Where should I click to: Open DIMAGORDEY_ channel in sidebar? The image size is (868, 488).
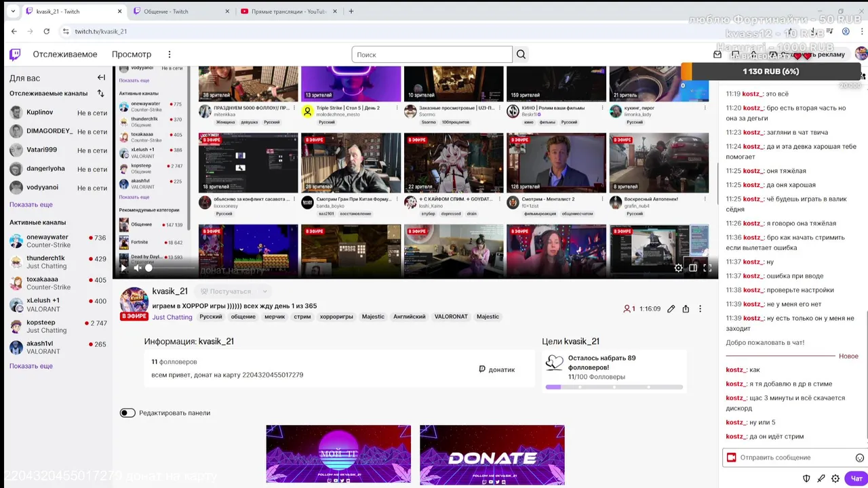coord(58,131)
